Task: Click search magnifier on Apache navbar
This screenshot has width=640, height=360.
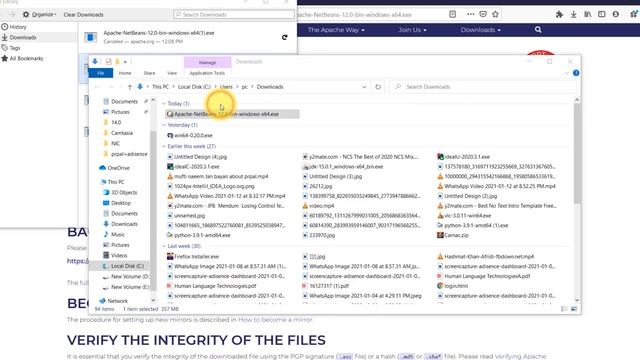Action: click(538, 30)
